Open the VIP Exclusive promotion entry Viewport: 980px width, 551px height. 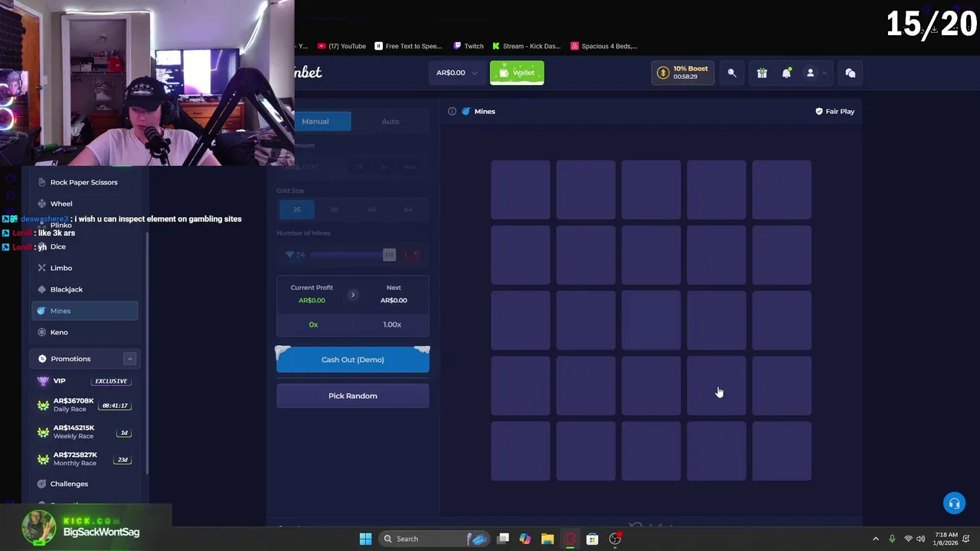point(85,380)
